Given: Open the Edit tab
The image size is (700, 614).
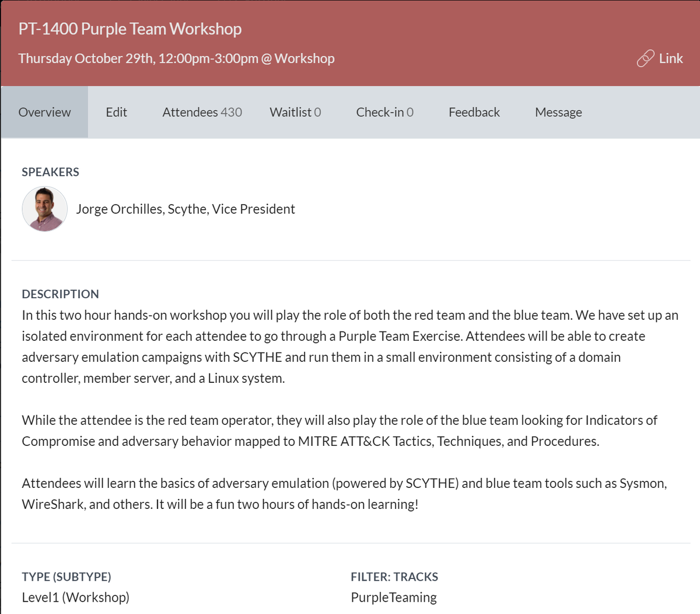Looking at the screenshot, I should coord(116,112).
